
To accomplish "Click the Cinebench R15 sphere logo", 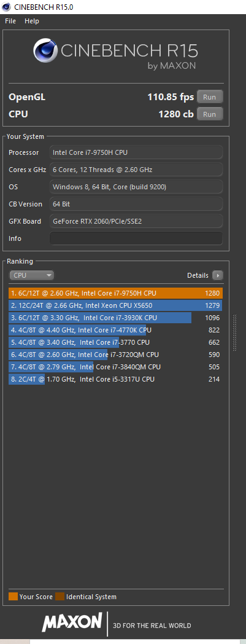I will click(x=46, y=51).
